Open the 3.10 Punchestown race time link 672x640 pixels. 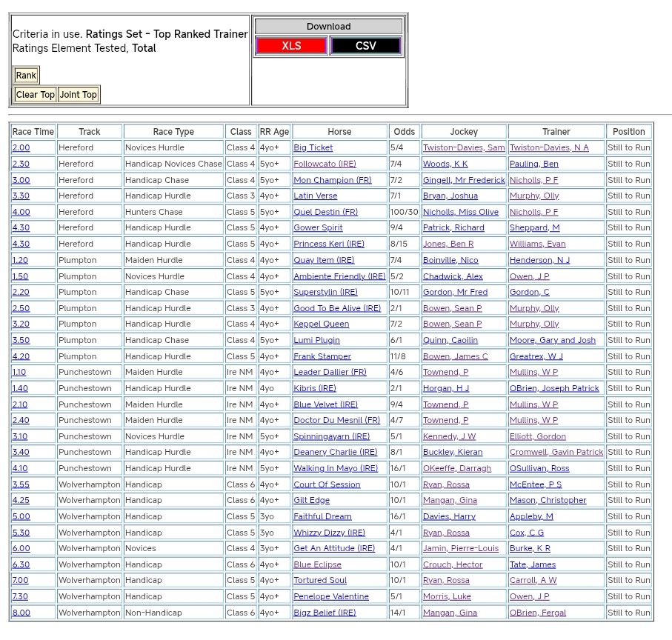pos(20,436)
